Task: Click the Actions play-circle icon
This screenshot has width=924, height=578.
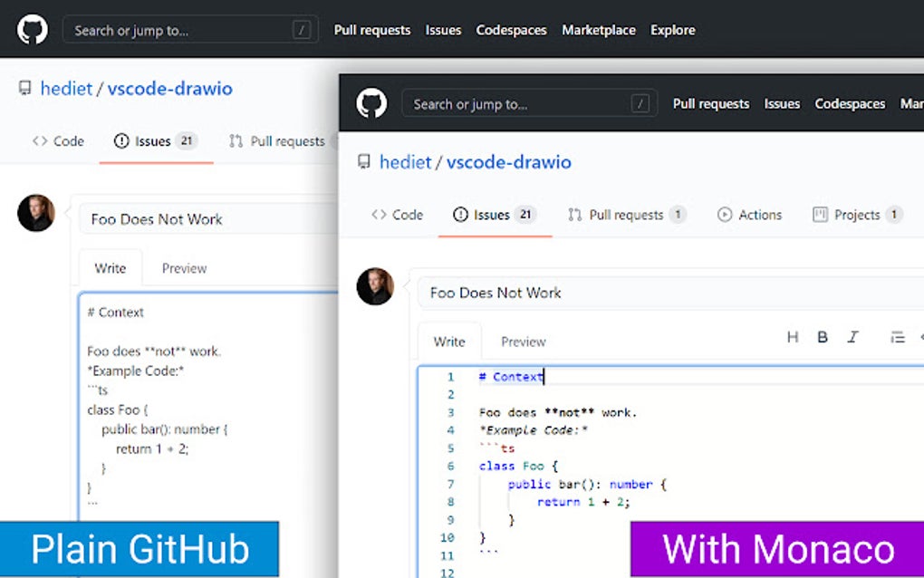Action: 724,215
